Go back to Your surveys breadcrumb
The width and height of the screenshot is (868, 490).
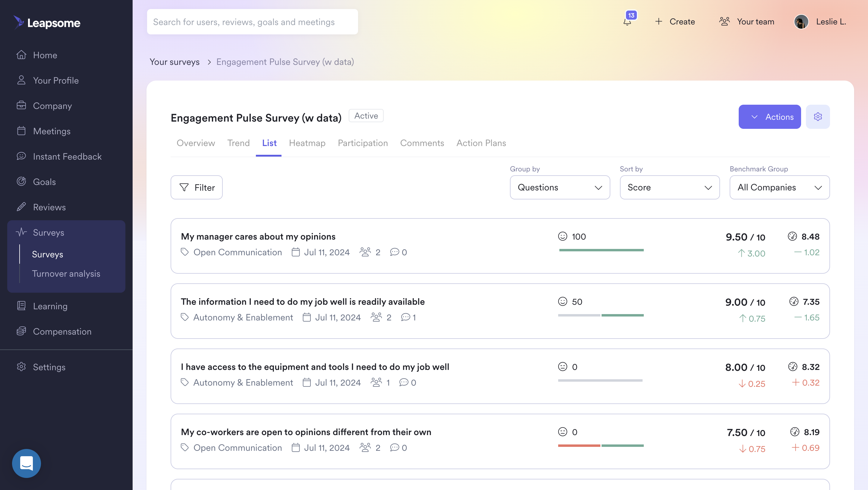click(175, 62)
